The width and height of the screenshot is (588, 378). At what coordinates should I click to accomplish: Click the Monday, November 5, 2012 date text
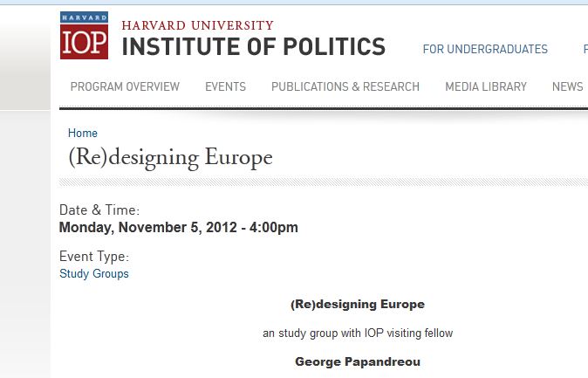click(x=178, y=228)
